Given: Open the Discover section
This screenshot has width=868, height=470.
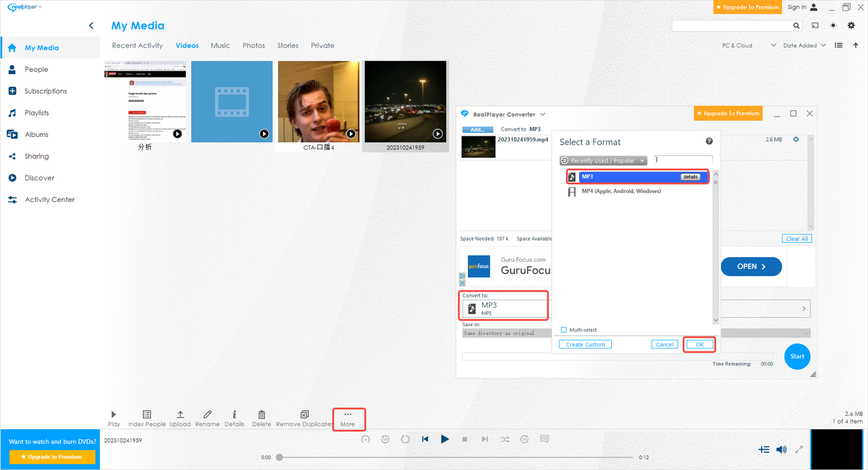Looking at the screenshot, I should click(x=39, y=178).
